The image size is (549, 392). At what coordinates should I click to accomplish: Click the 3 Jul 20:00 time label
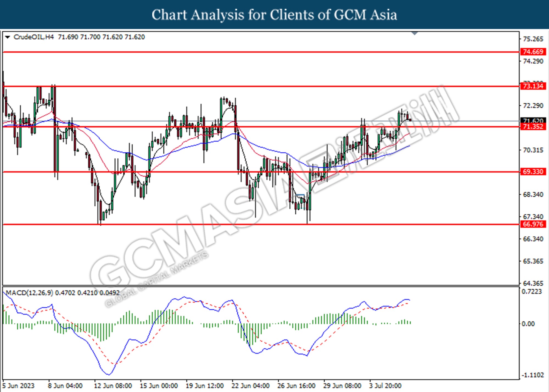point(385,386)
